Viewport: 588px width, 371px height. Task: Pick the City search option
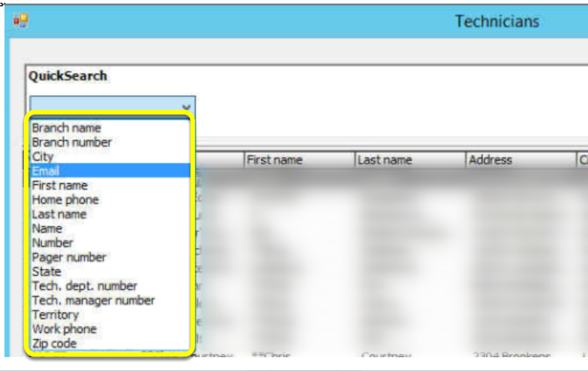[x=110, y=157]
